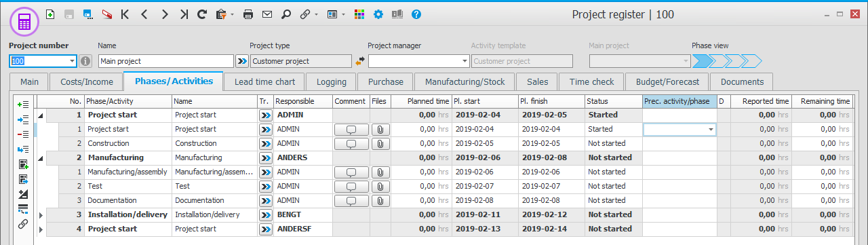Collapse the Manufacturing phase
The width and height of the screenshot is (868, 245).
(39, 158)
